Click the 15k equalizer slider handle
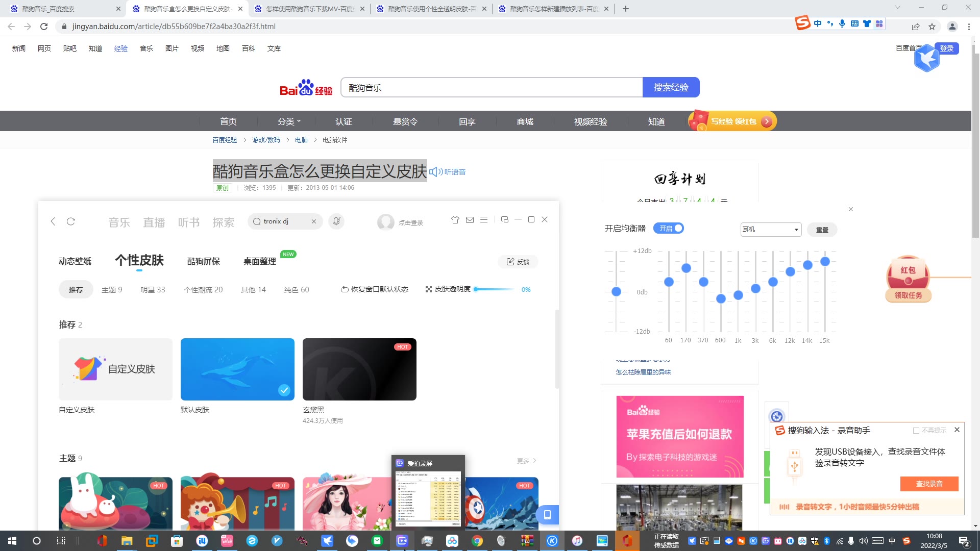The height and width of the screenshot is (551, 980). 825,262
